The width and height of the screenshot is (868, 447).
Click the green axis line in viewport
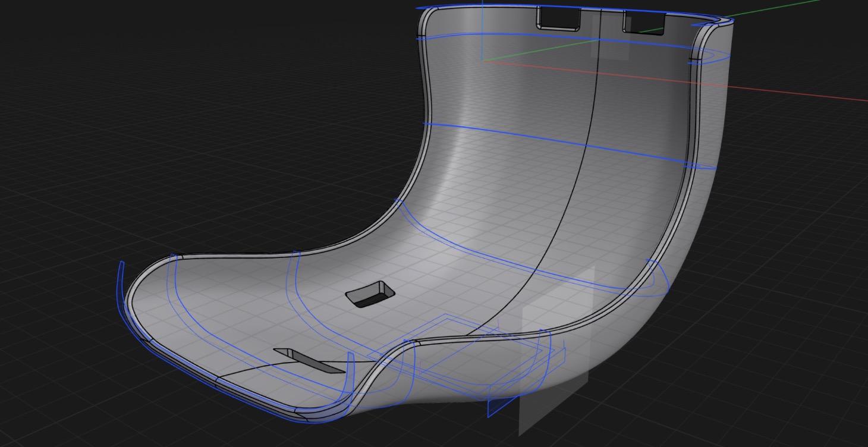[773, 9]
